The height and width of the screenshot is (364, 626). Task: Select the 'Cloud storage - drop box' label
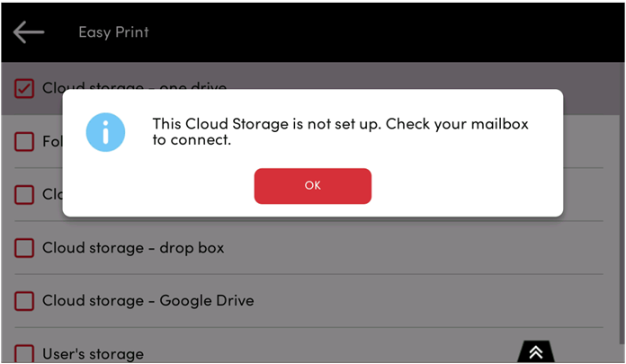(x=133, y=247)
